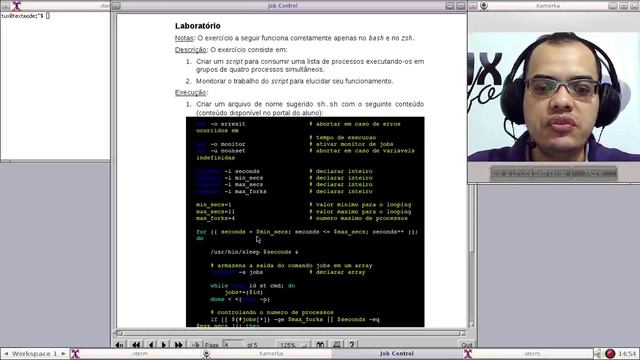The image size is (640, 360).
Task: Click the 14:51 clock in taskbar
Action: (x=627, y=353)
